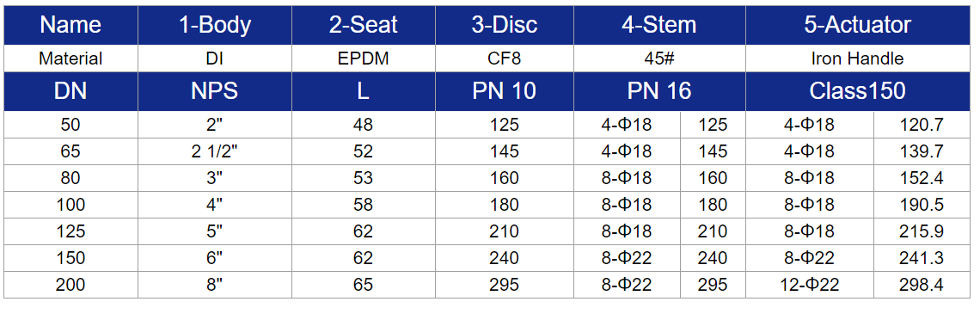Viewport: 980px width, 314px height.
Task: Select the 3-Disc column header
Action: [505, 25]
